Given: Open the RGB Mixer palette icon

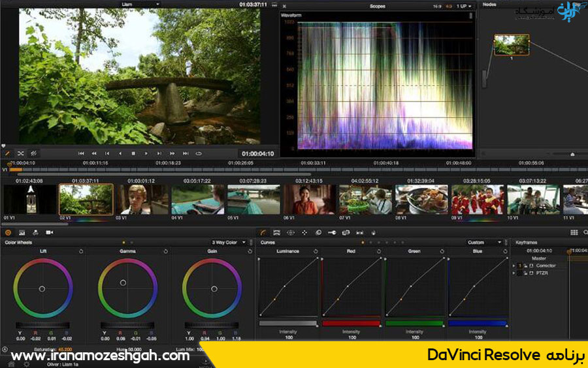Looking at the screenshot, I should click(x=22, y=232).
